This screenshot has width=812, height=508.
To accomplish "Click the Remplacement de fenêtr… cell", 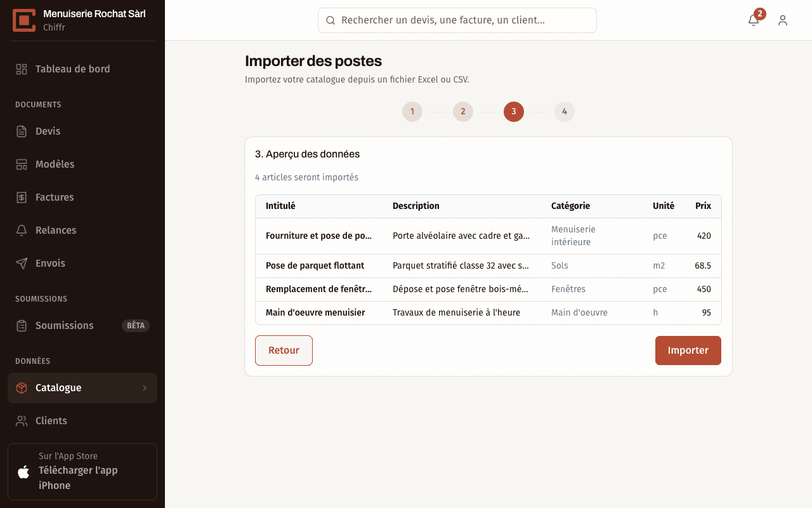I will (x=319, y=290).
